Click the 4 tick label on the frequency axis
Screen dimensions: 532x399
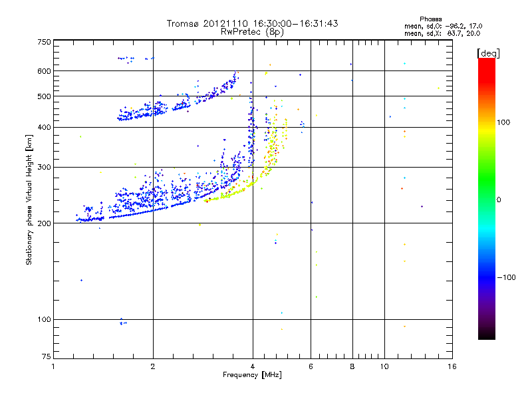click(x=253, y=366)
